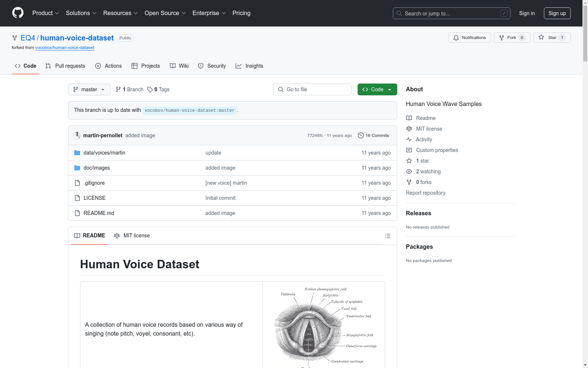
Task: Switch to the Security tab
Action: [x=212, y=66]
